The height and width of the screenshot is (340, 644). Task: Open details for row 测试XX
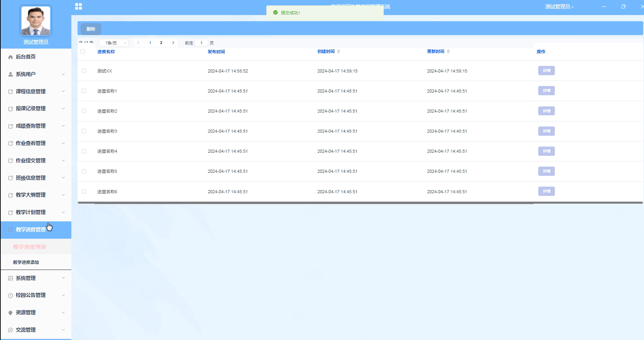[x=546, y=71]
